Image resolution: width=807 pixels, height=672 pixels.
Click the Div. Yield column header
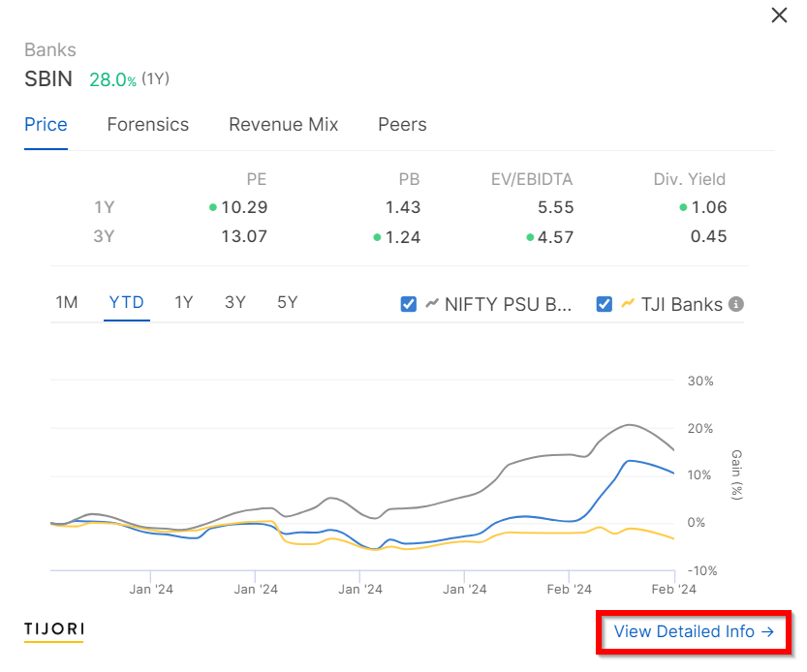689,179
